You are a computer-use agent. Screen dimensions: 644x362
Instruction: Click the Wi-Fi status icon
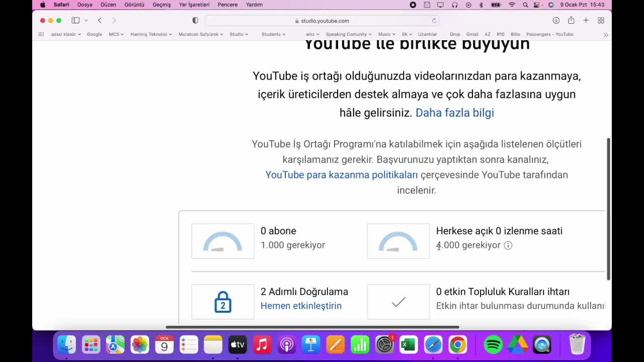click(x=512, y=5)
